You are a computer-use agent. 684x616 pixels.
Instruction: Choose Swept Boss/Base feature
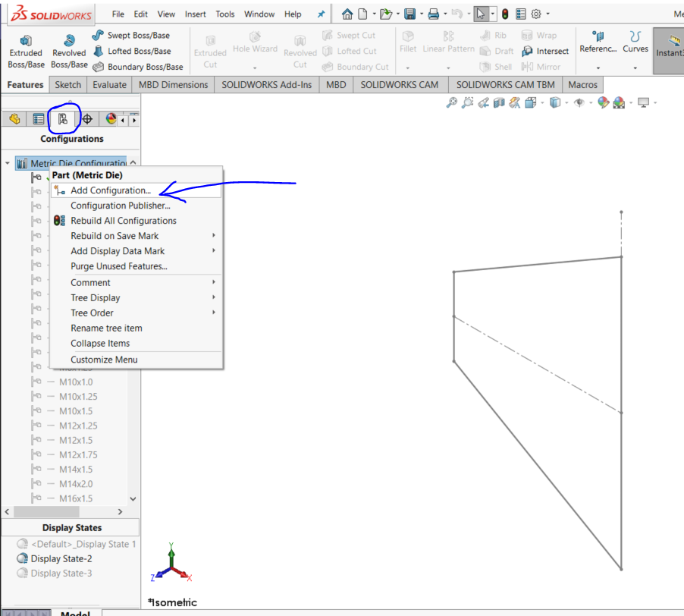pyautogui.click(x=131, y=36)
